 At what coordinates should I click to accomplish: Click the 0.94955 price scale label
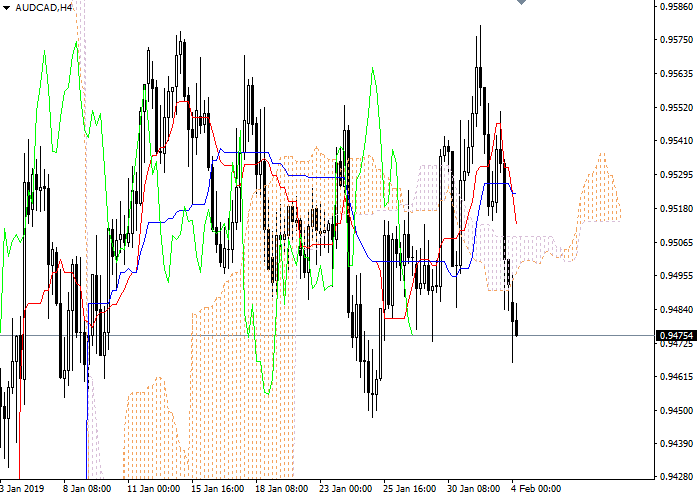click(x=676, y=275)
